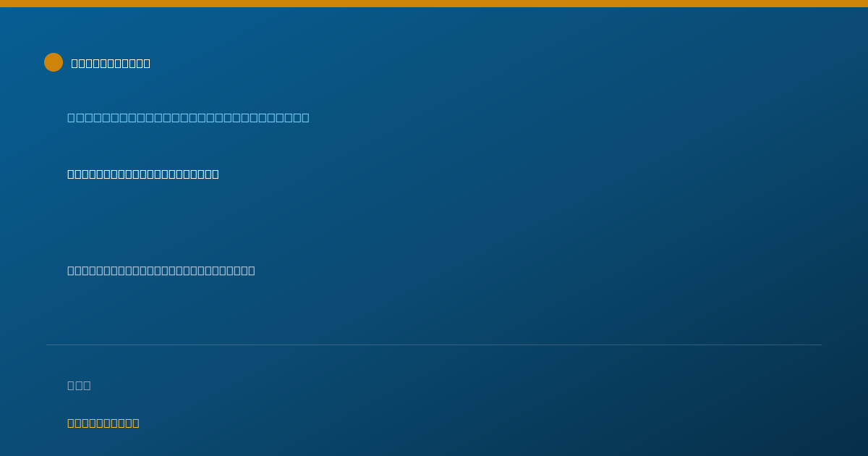
Task: Click the orange circle icon beside the header
Action: pos(54,62)
